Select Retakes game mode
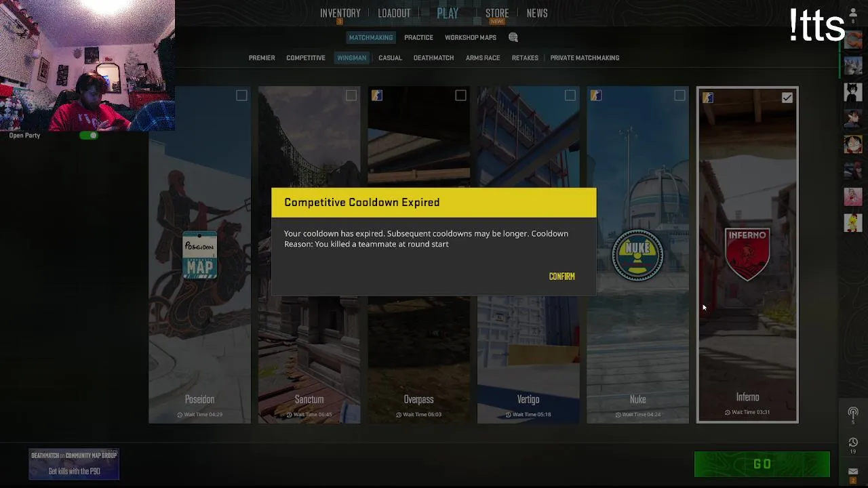This screenshot has height=488, width=868. [x=525, y=58]
